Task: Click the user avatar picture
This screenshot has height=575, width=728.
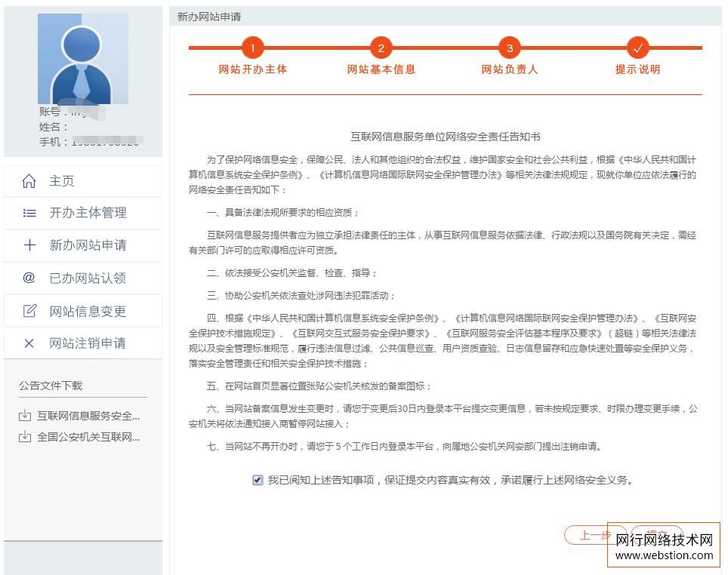Action: 83,58
